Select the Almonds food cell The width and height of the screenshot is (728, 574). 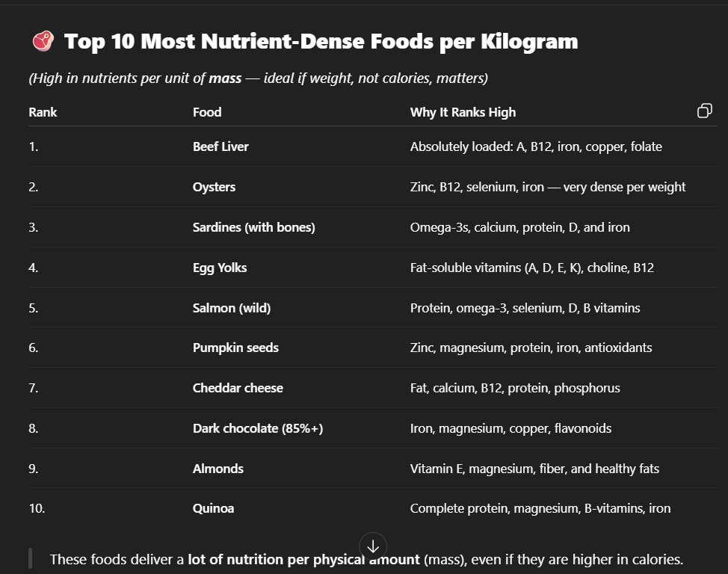point(218,469)
